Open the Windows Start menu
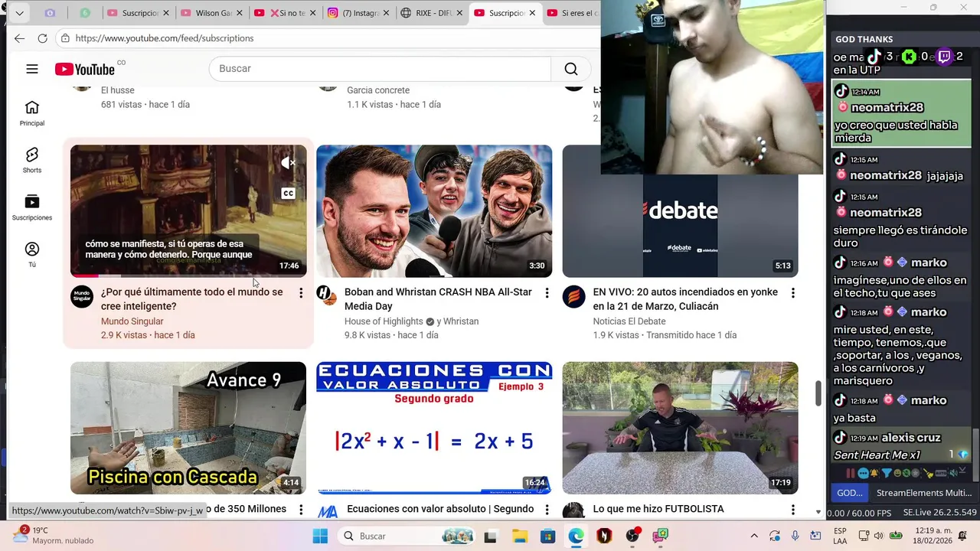Viewport: 980px width, 551px height. pos(320,536)
